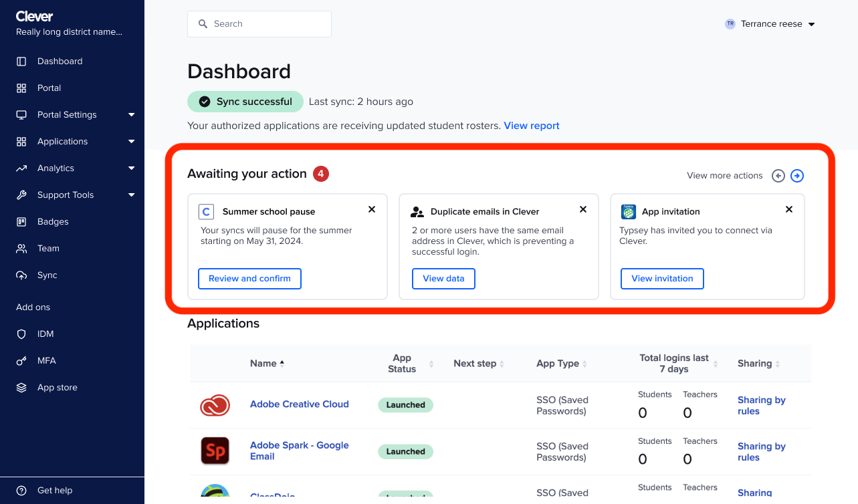Click Terrance reese's TR avatar
Screen dimensions: 858x504
(x=730, y=23)
